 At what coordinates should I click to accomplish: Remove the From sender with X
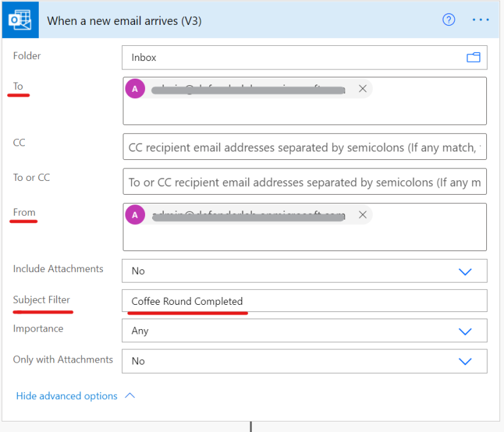(x=363, y=214)
